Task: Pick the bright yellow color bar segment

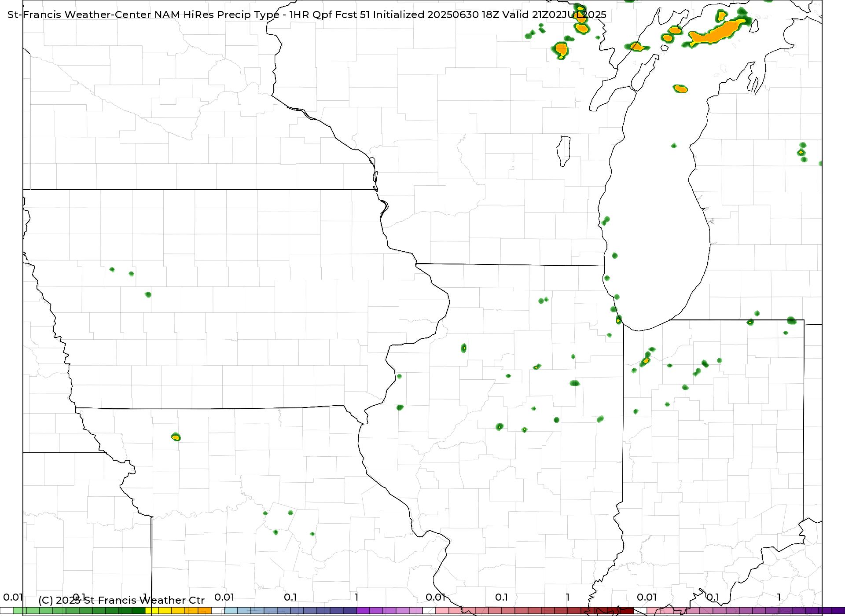Action: (152, 611)
